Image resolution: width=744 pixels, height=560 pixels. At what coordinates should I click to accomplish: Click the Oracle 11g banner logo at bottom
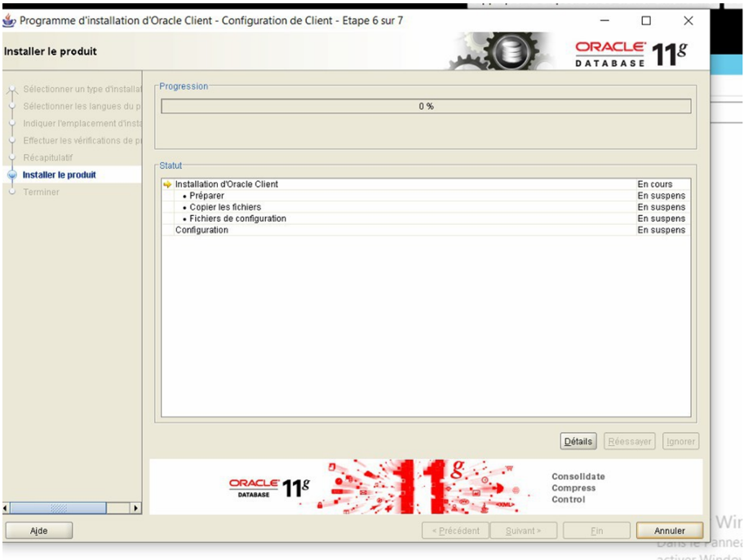tap(269, 488)
